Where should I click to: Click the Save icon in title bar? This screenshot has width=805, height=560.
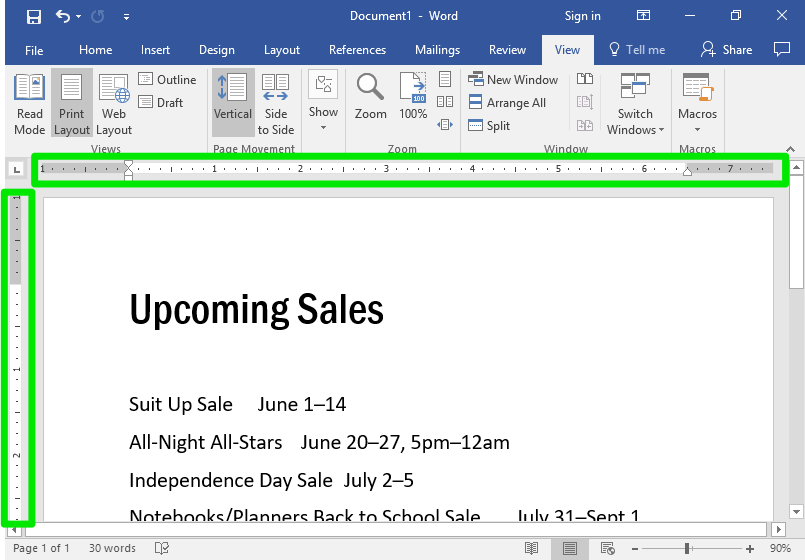(33, 16)
